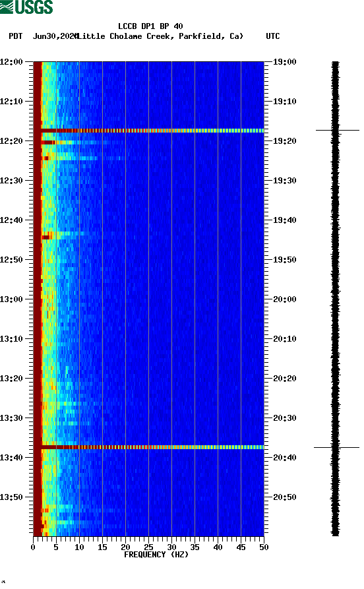
Task: Click the 20:30 UTC time label
Action: click(x=285, y=418)
